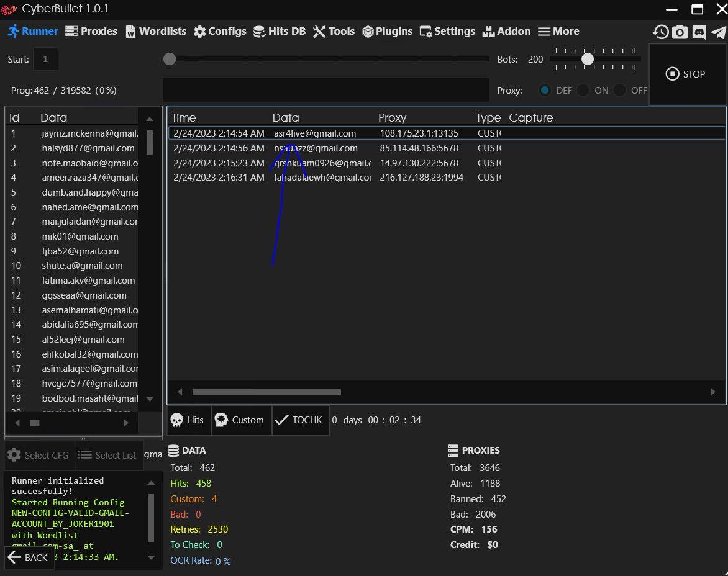Open the Configs gear icon
This screenshot has height=576, width=728.
coord(200,32)
